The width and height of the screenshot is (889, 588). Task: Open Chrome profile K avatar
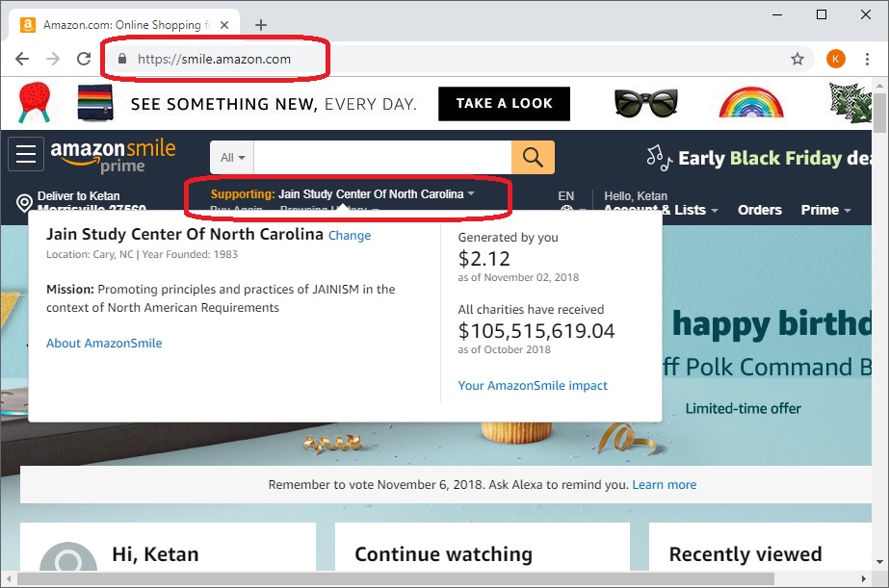[x=836, y=59]
